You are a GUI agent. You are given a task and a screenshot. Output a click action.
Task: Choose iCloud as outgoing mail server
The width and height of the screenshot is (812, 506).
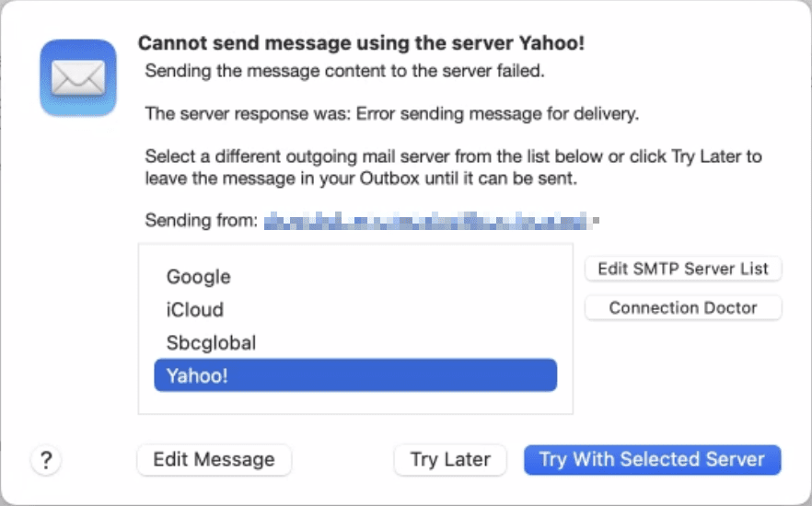(195, 310)
